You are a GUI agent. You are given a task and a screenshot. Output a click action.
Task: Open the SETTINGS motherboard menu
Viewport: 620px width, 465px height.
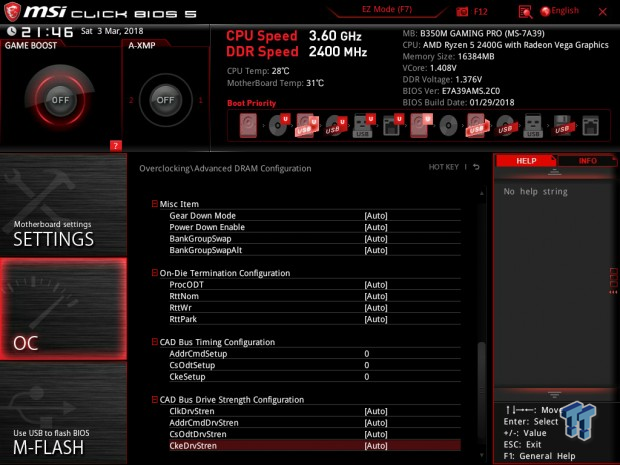(63, 205)
